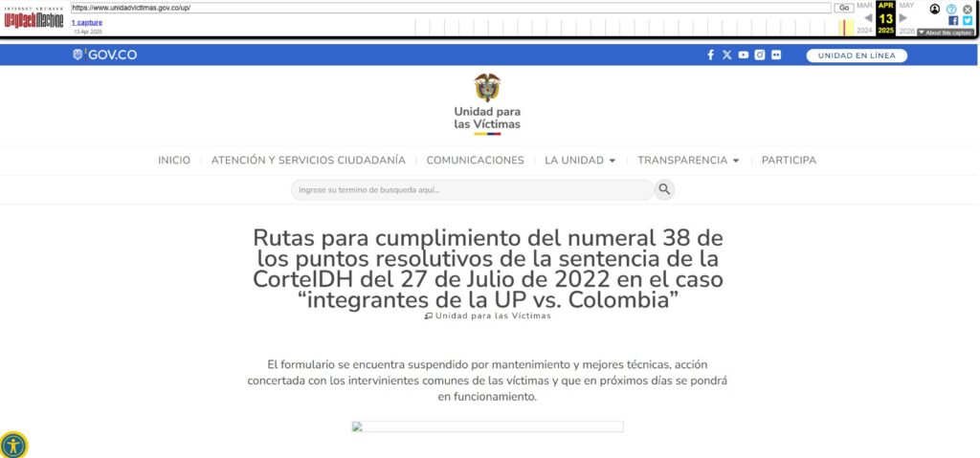The height and width of the screenshot is (458, 980).
Task: Select the MAR month in Wayback toolbar
Action: [x=864, y=5]
